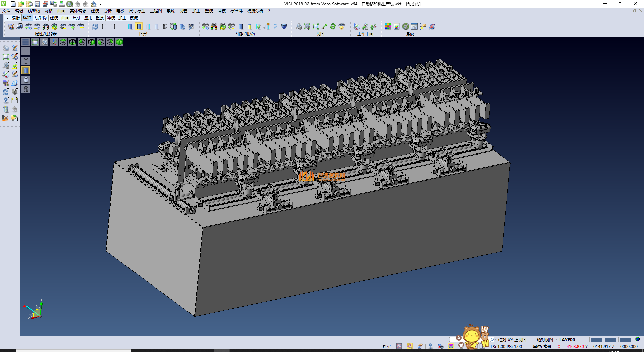Click the Save file icon
Viewport: 644px width, 352px height.
38,4
